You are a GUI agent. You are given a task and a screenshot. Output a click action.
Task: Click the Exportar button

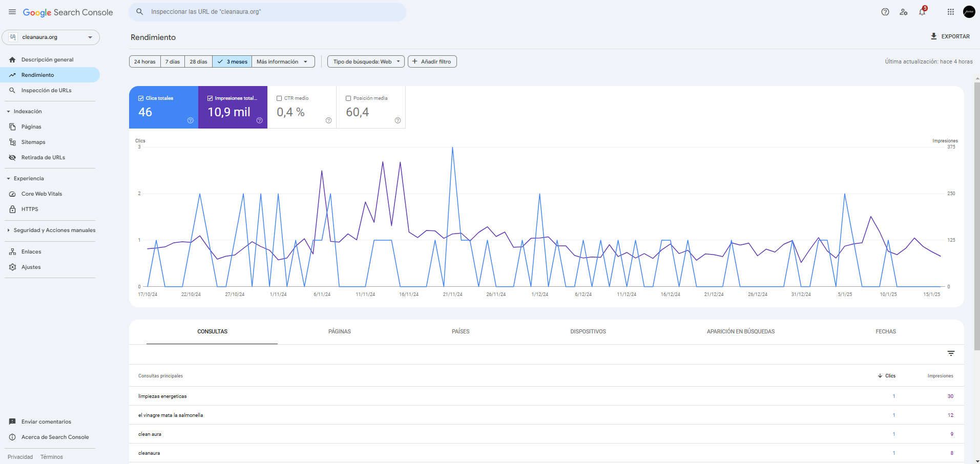[x=950, y=36]
